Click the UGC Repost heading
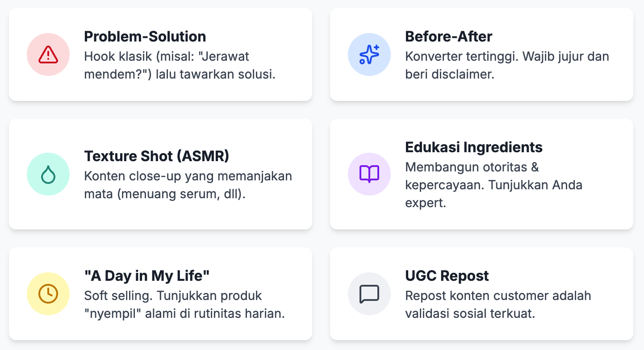This screenshot has width=644, height=350. (x=447, y=276)
